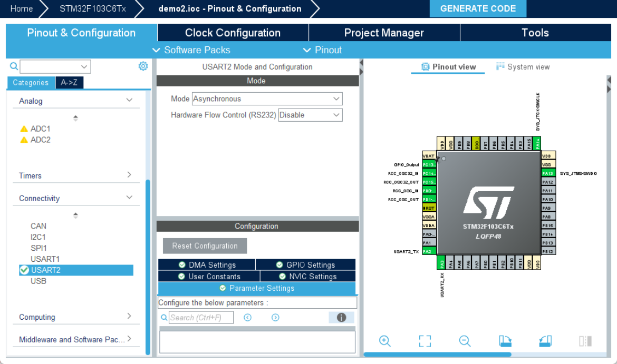The width and height of the screenshot is (617, 364).
Task: Fit the chip pinout to the view
Action: (x=425, y=341)
